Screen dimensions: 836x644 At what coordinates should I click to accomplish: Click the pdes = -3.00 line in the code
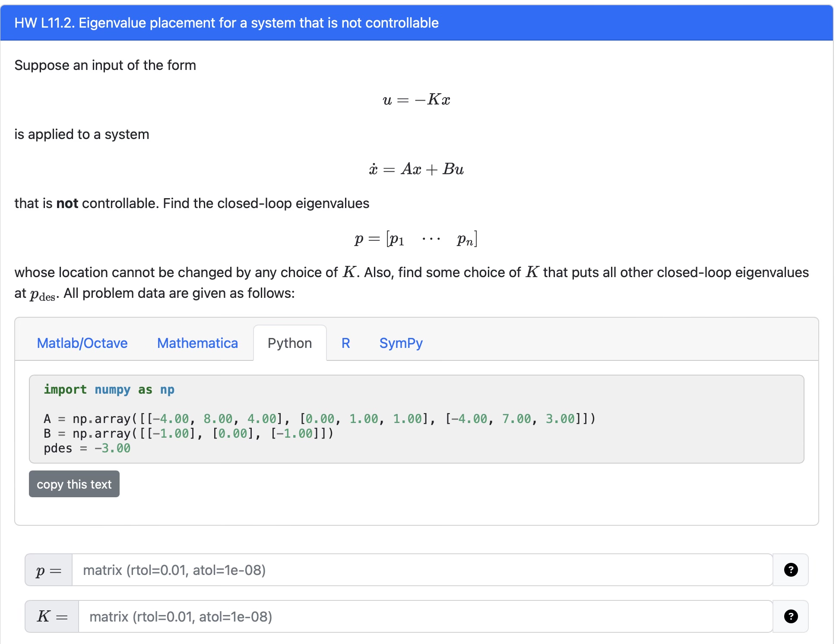tap(86, 448)
